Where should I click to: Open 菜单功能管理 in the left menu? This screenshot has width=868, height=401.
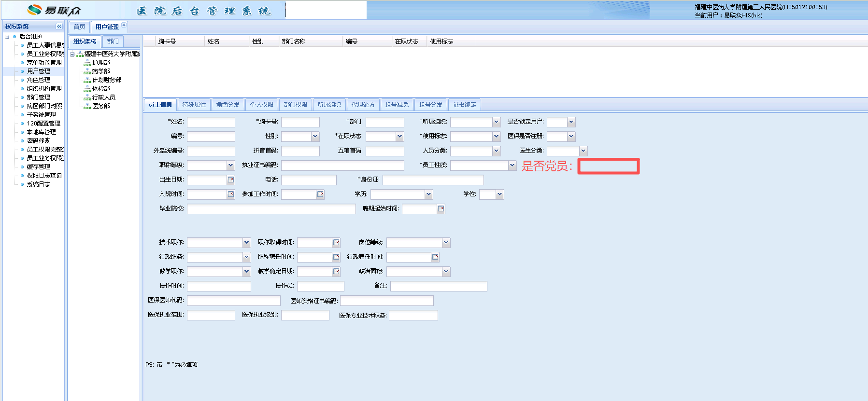click(44, 63)
